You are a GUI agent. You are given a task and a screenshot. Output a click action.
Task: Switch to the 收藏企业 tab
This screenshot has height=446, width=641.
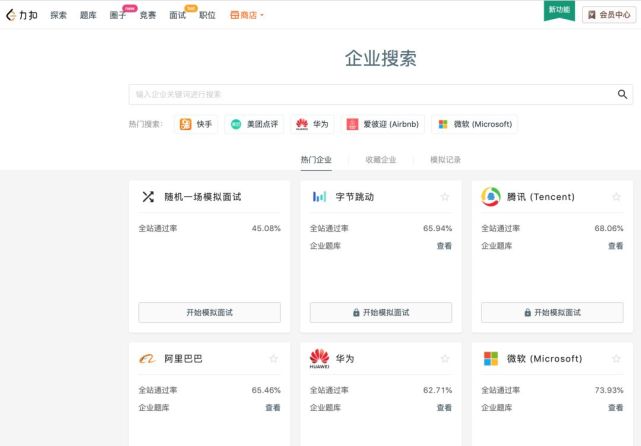point(381,160)
